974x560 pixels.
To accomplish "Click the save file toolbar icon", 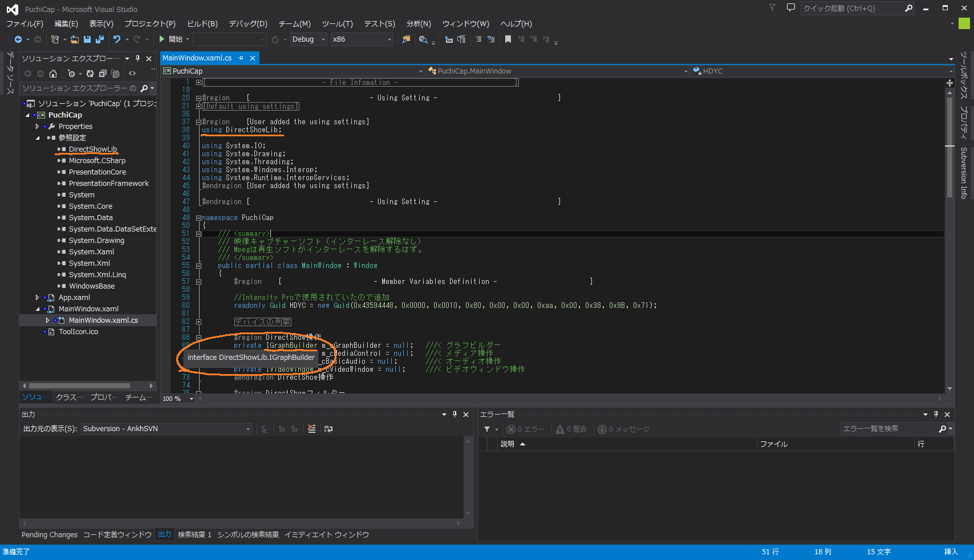I will pyautogui.click(x=87, y=39).
